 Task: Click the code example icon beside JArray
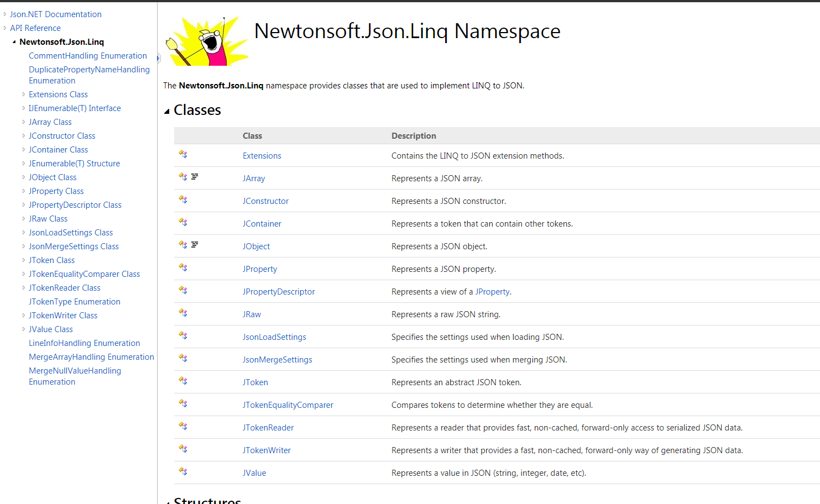pyautogui.click(x=194, y=176)
